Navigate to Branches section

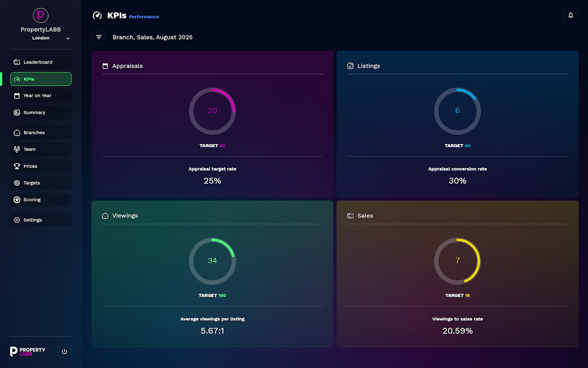(41, 132)
